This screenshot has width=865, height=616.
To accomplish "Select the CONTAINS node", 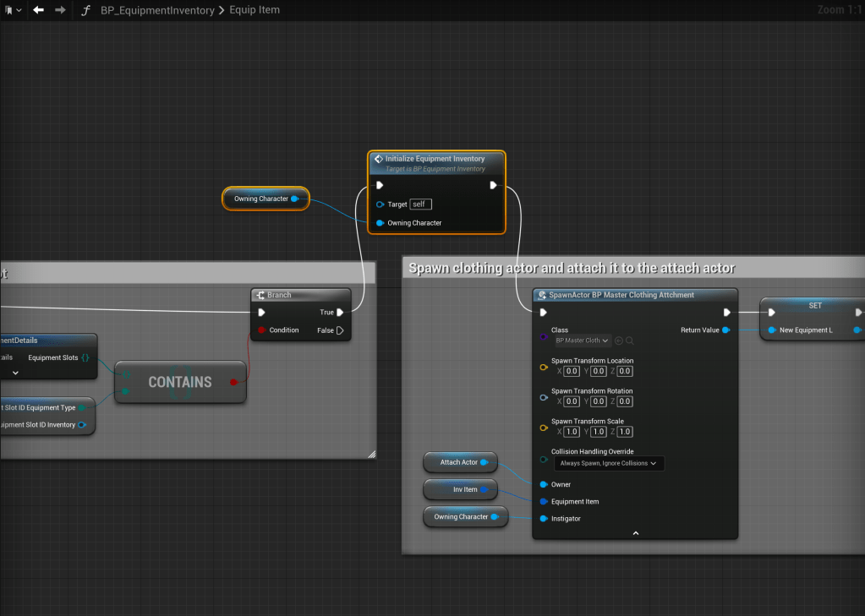I will pyautogui.click(x=180, y=382).
